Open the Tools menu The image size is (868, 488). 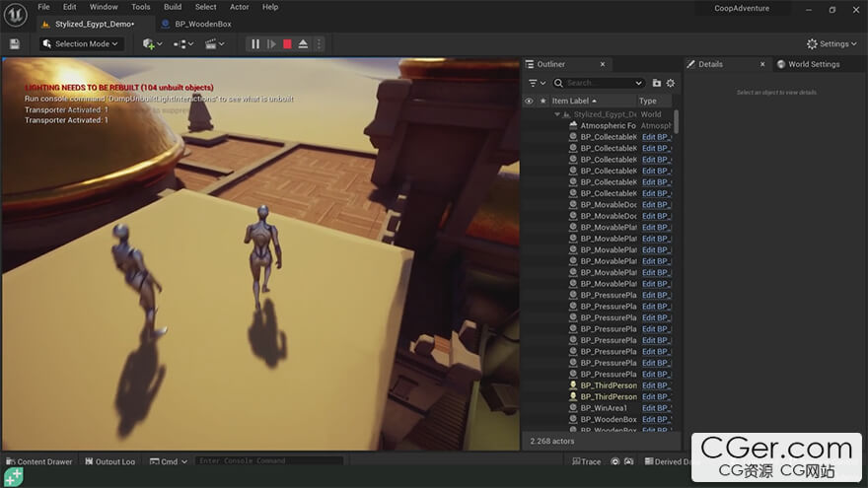(x=141, y=7)
